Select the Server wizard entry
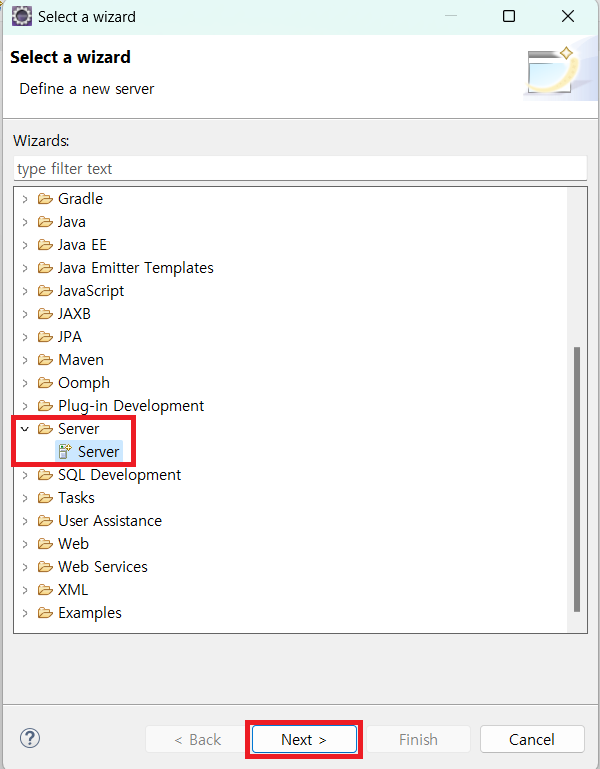This screenshot has height=769, width=600. pos(89,452)
